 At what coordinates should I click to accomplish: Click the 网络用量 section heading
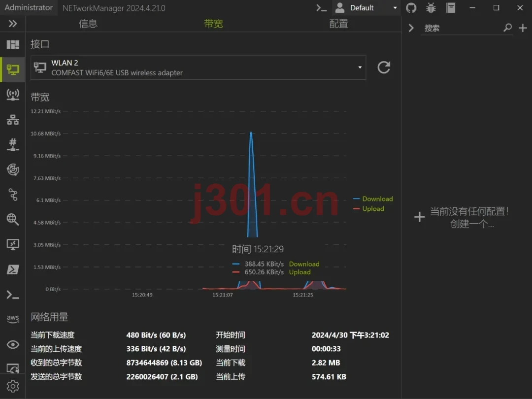click(x=50, y=317)
